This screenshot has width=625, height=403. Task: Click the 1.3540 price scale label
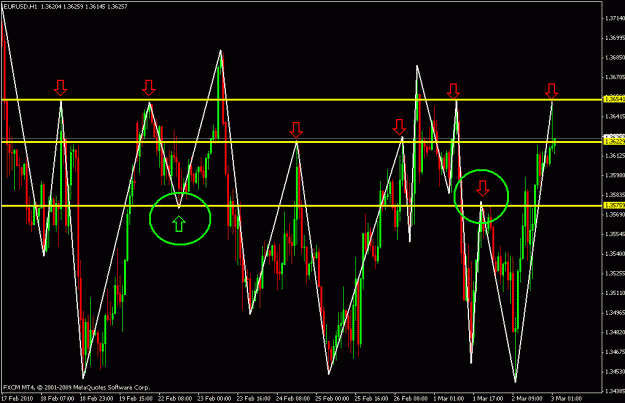click(615, 254)
